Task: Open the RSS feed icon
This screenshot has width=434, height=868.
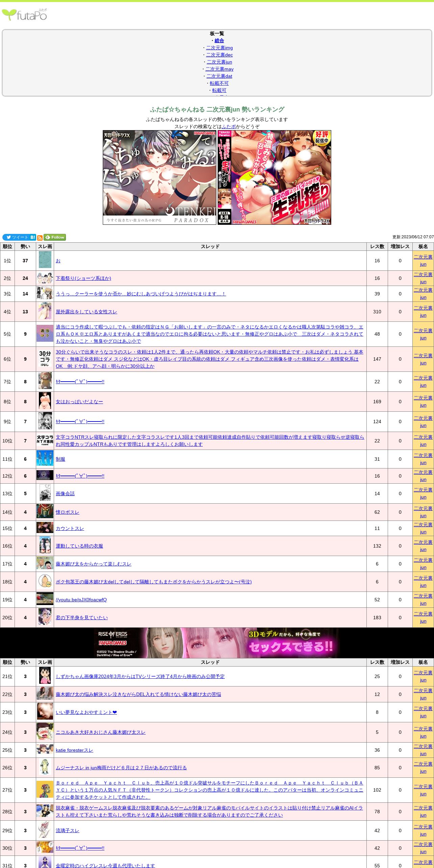Action: coord(40,238)
